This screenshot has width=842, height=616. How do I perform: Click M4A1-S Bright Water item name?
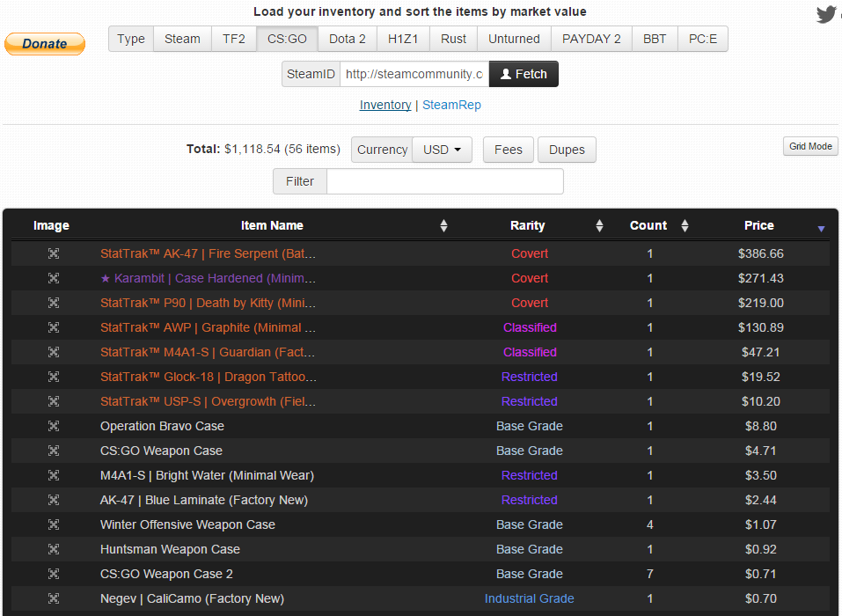click(x=207, y=476)
